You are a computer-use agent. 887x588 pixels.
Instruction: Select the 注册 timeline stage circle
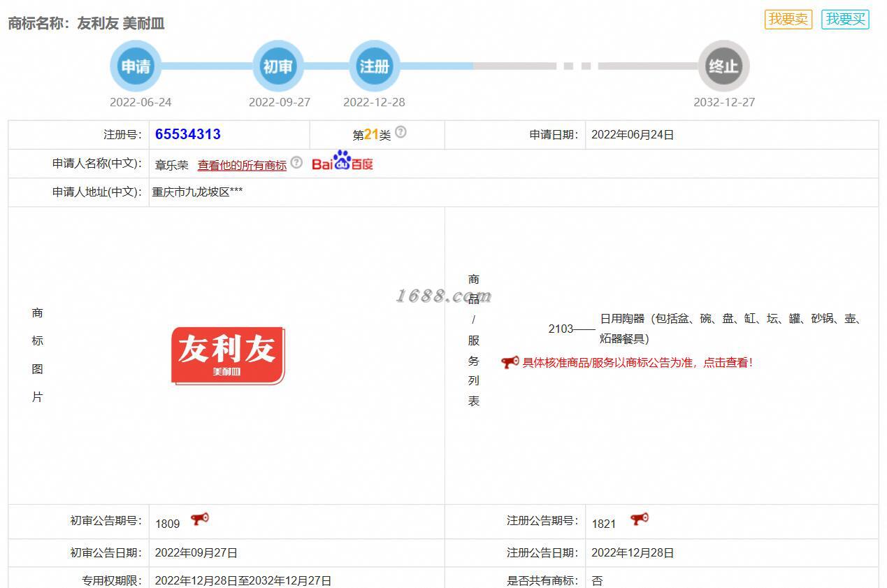pos(374,66)
